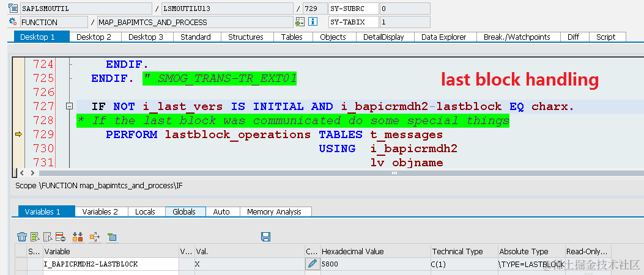Click the event type gear icon beside FUNCTION
This screenshot has width=644, height=275.
tap(13, 22)
